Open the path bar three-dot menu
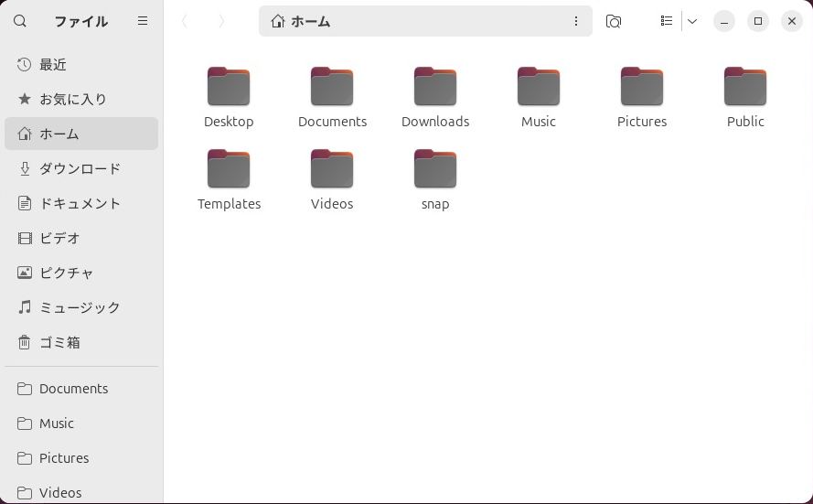The width and height of the screenshot is (813, 504). [x=576, y=21]
